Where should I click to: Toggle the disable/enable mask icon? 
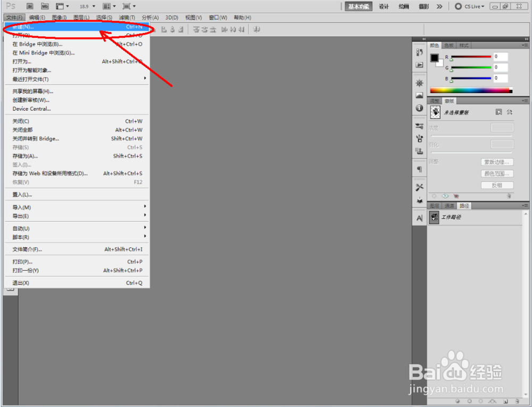click(456, 196)
